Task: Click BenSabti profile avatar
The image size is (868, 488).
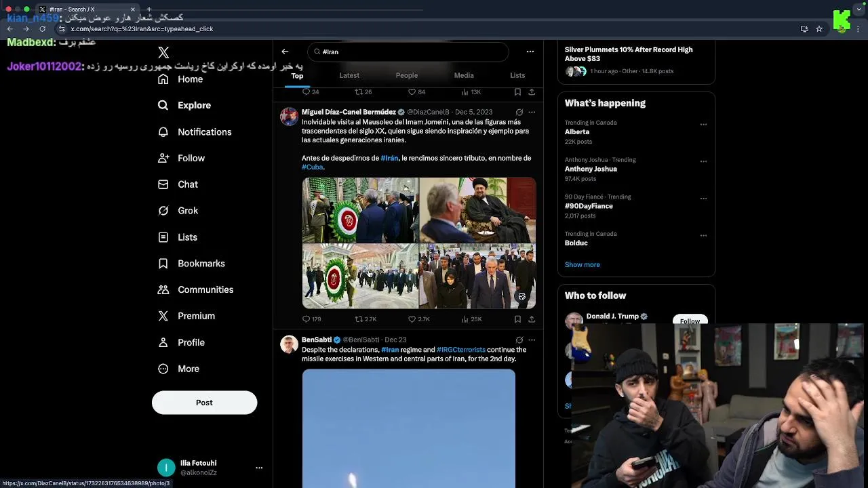Action: pyautogui.click(x=289, y=344)
